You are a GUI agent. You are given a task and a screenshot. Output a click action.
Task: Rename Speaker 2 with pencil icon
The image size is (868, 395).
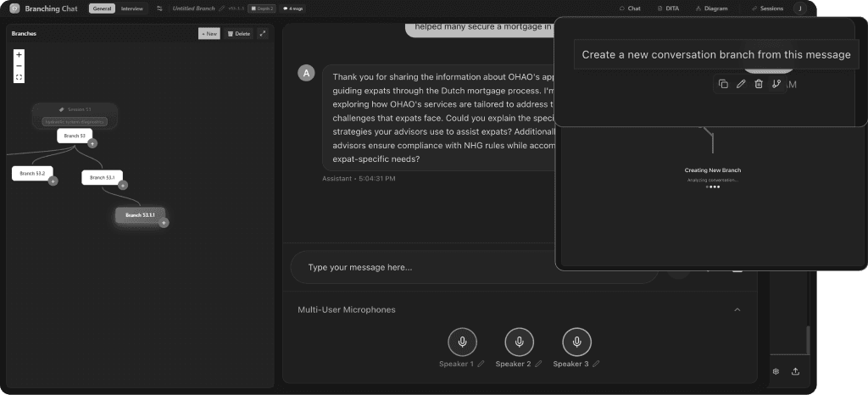click(538, 364)
